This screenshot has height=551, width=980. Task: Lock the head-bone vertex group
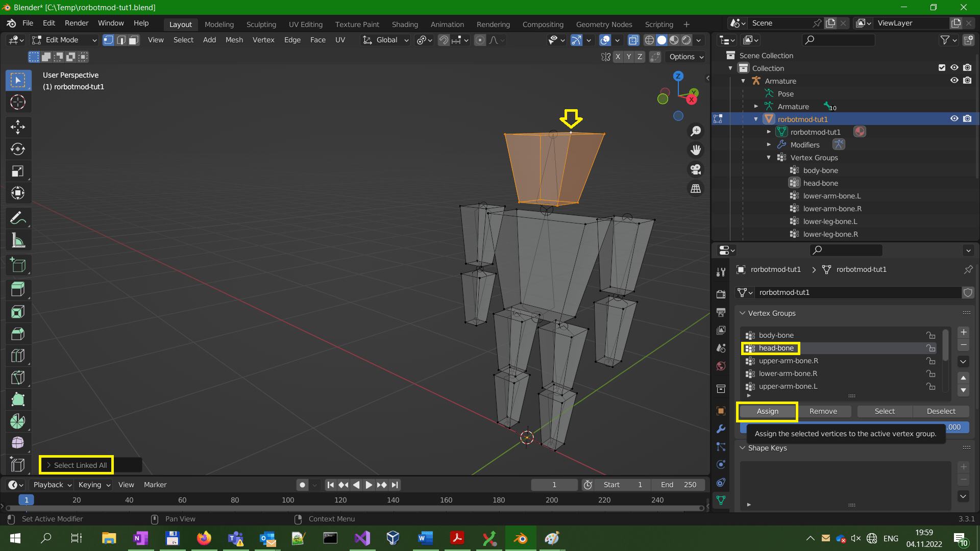click(x=930, y=348)
